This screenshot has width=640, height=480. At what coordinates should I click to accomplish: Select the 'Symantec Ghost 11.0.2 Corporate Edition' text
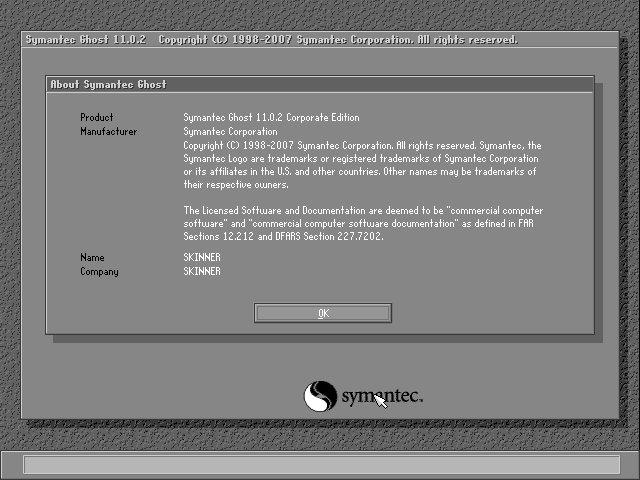coord(271,118)
